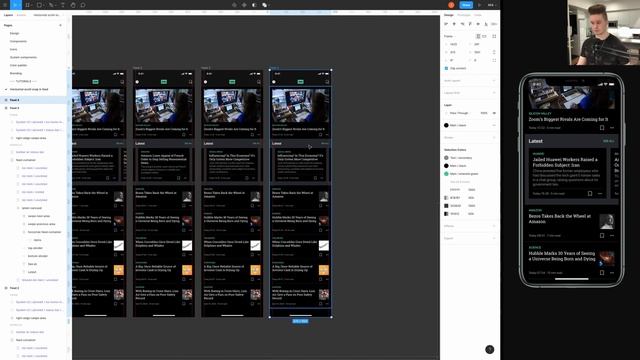Align horizontal centers icon

454,24
